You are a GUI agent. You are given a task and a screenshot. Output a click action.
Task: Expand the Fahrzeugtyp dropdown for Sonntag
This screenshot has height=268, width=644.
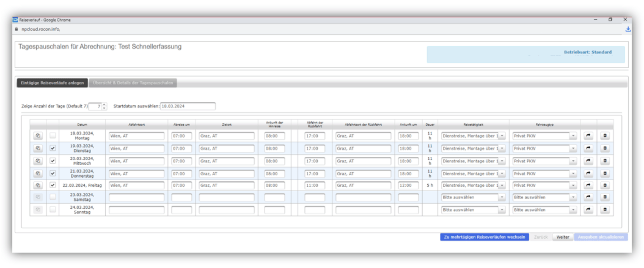tap(573, 210)
